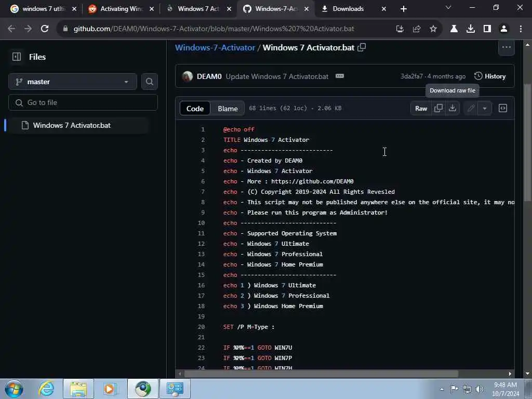
Task: Open the Chrome labs flask icon
Action: 454,29
